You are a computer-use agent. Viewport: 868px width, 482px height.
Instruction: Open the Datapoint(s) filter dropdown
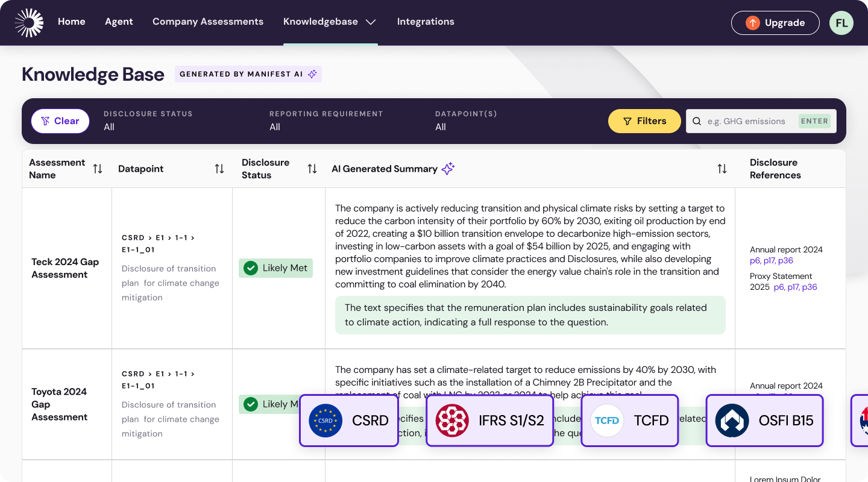coord(466,121)
